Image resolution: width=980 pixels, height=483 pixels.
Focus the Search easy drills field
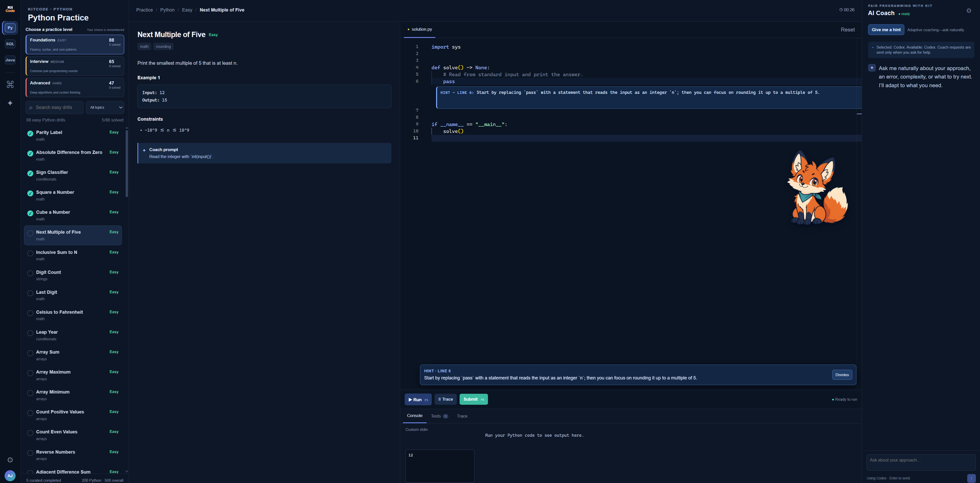click(x=54, y=107)
